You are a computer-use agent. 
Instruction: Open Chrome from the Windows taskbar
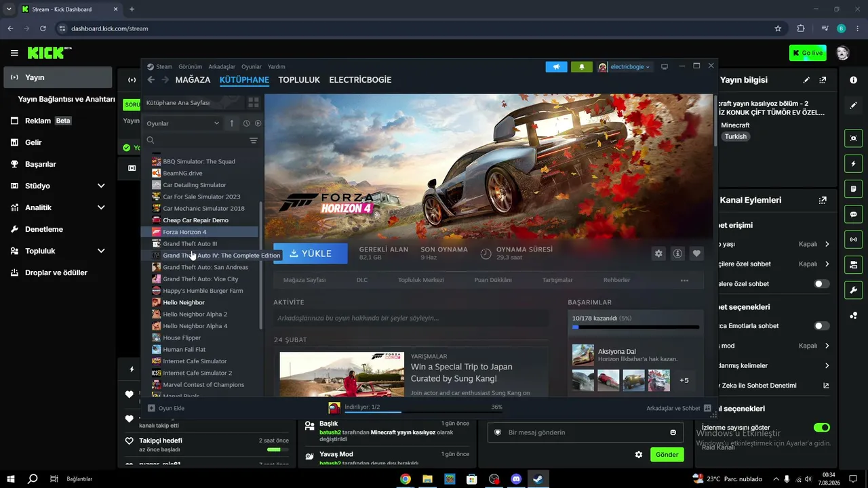[x=406, y=479]
